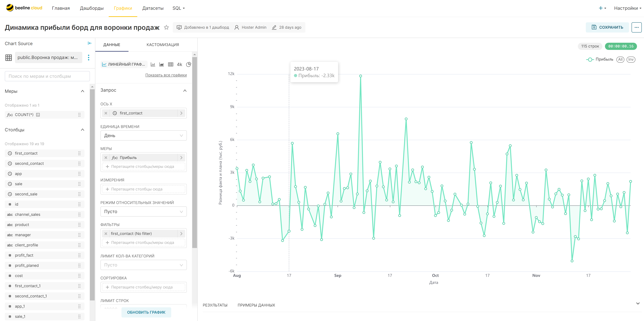This screenshot has height=321, width=644.
Task: Open the chart actions ellipsis menu
Action: click(636, 27)
